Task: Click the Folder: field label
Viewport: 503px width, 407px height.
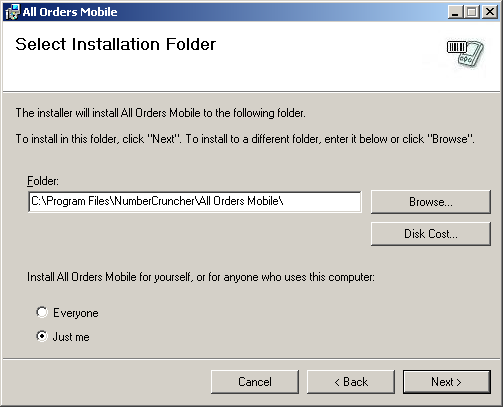Action: (x=43, y=181)
